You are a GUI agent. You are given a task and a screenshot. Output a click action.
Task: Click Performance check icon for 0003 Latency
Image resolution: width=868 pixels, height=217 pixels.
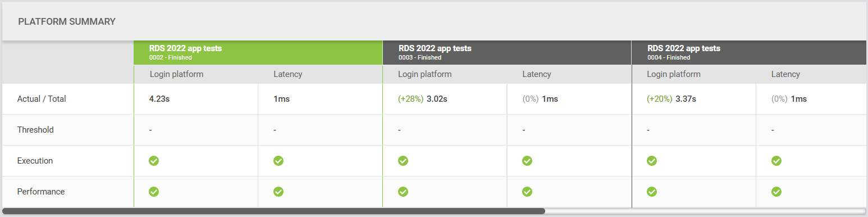coord(527,192)
